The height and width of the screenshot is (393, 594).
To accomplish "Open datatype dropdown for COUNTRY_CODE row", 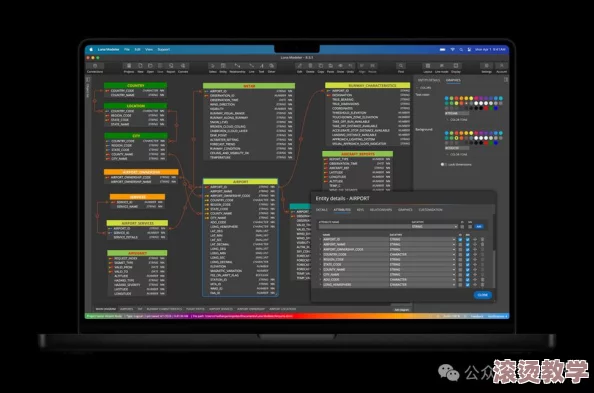I will (x=422, y=254).
